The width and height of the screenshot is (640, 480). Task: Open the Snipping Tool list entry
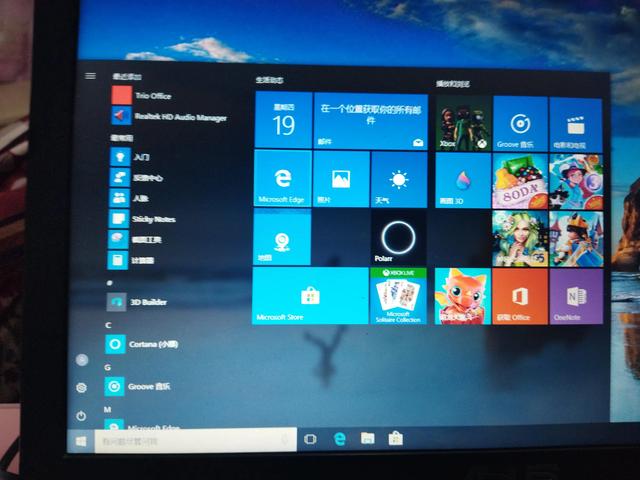tap(135, 240)
